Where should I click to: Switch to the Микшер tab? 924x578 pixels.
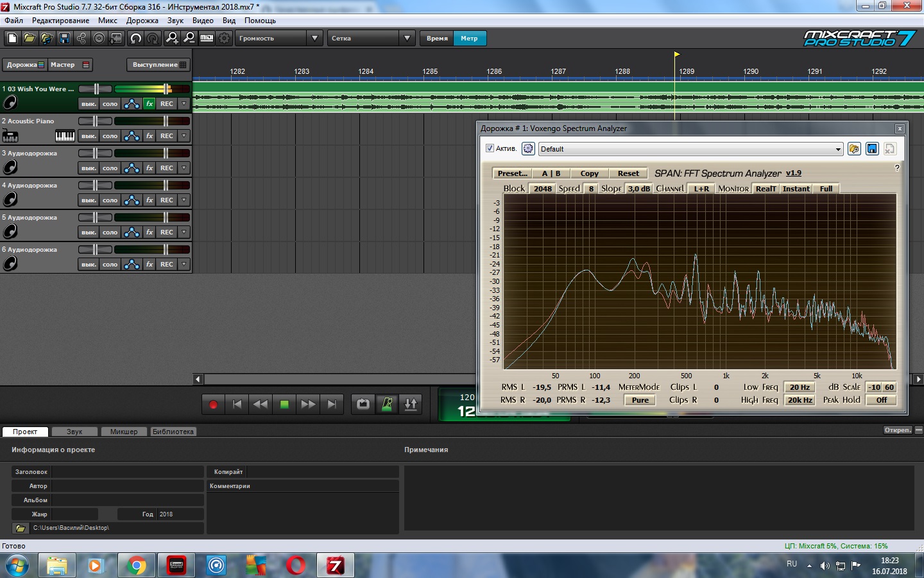pyautogui.click(x=124, y=432)
